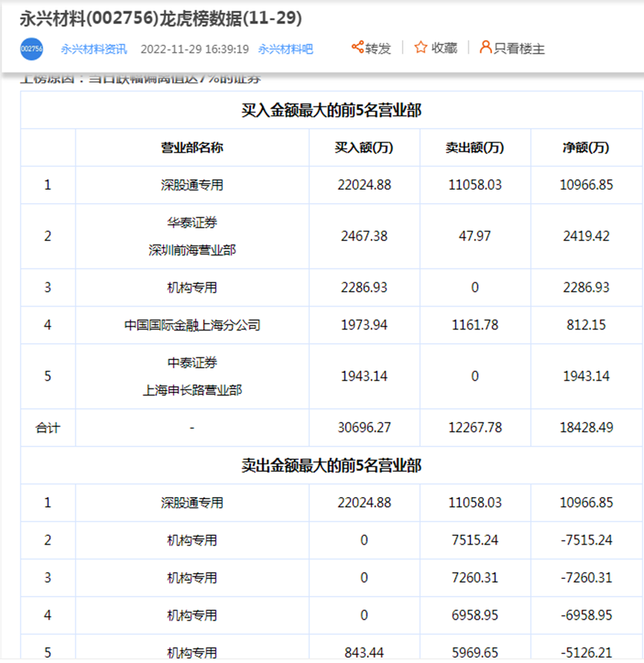Click the 合计 row label
The width and height of the screenshot is (644, 663).
(48, 428)
